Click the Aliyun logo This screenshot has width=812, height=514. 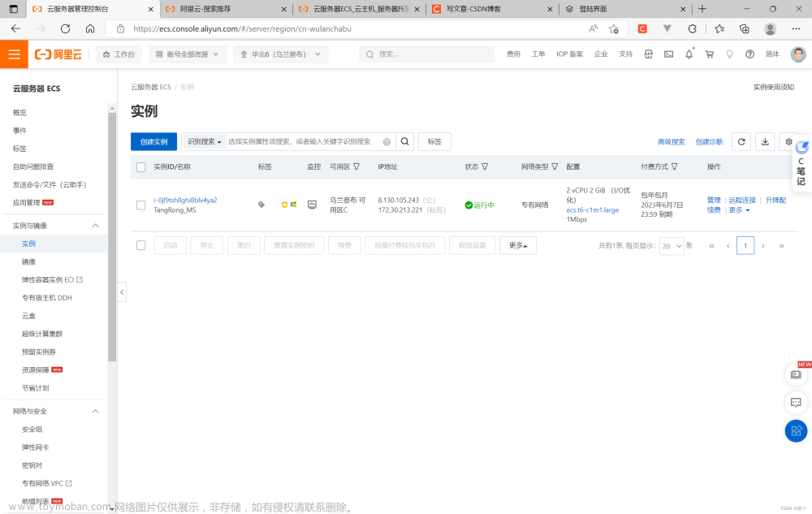point(58,54)
